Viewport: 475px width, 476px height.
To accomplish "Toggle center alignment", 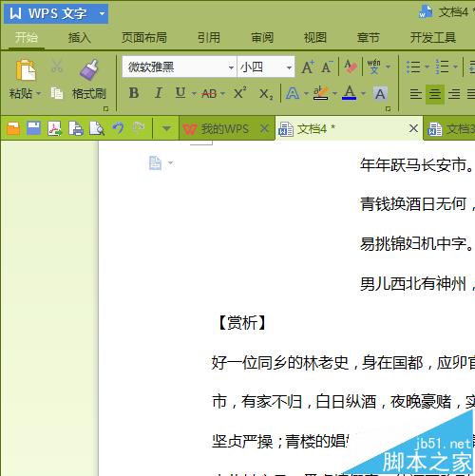I will click(434, 94).
